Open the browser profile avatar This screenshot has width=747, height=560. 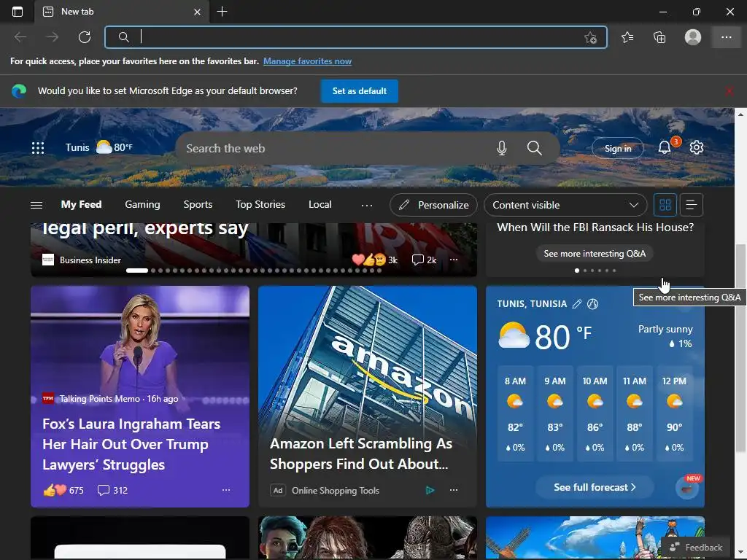[693, 37]
